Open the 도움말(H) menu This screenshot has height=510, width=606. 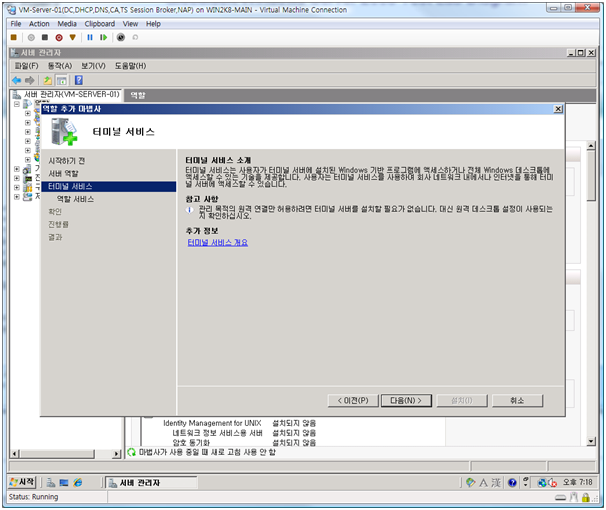130,66
